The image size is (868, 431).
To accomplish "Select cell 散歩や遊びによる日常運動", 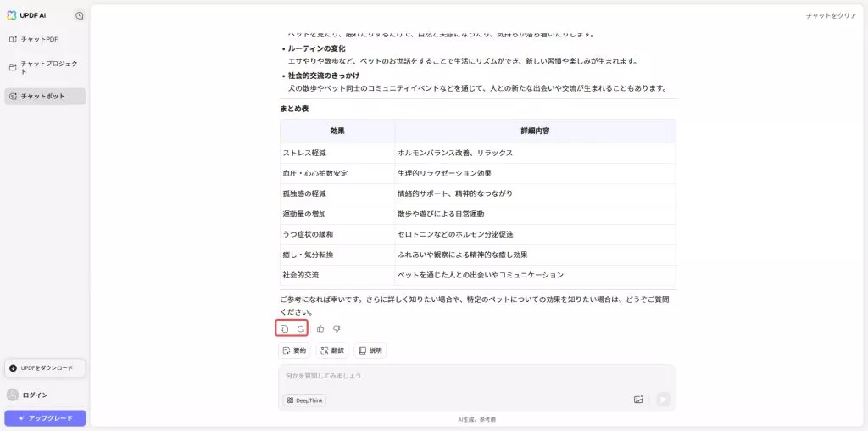I will click(535, 214).
